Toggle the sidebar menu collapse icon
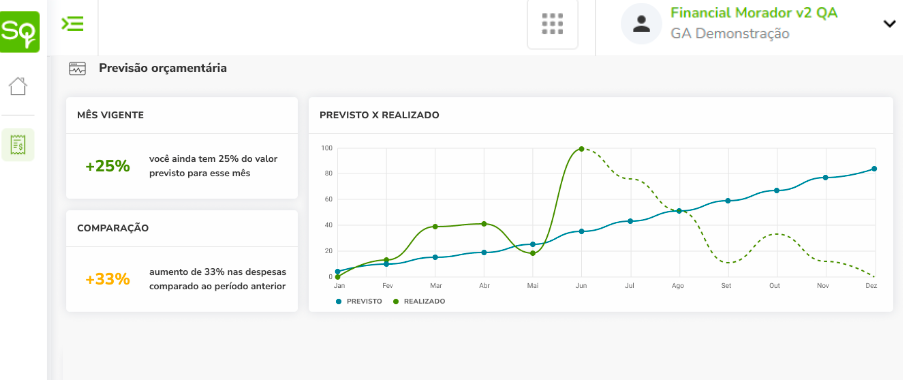 tap(73, 24)
